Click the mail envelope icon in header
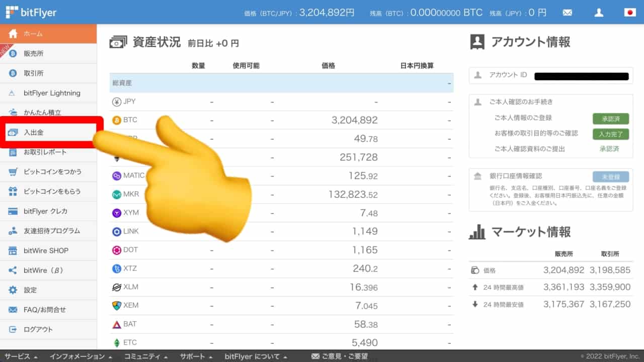 pos(568,13)
